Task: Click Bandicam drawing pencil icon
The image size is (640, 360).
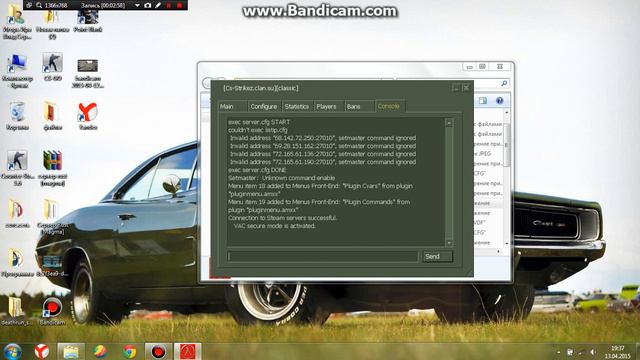Action: [x=158, y=5]
